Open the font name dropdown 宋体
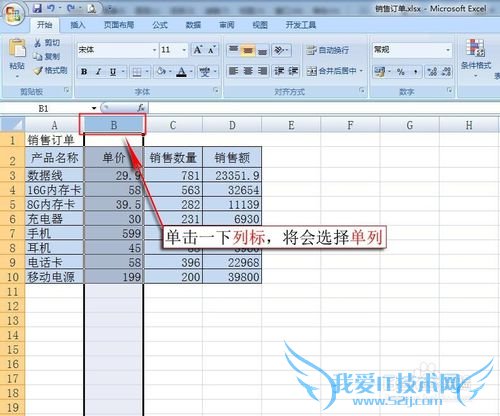Screen dimensions: 500x416 [x=154, y=50]
